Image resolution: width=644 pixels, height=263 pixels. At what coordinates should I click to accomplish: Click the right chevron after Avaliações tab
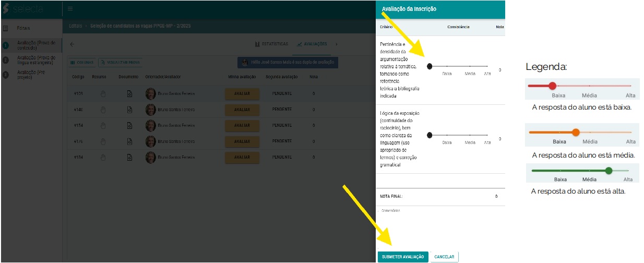[x=336, y=44]
